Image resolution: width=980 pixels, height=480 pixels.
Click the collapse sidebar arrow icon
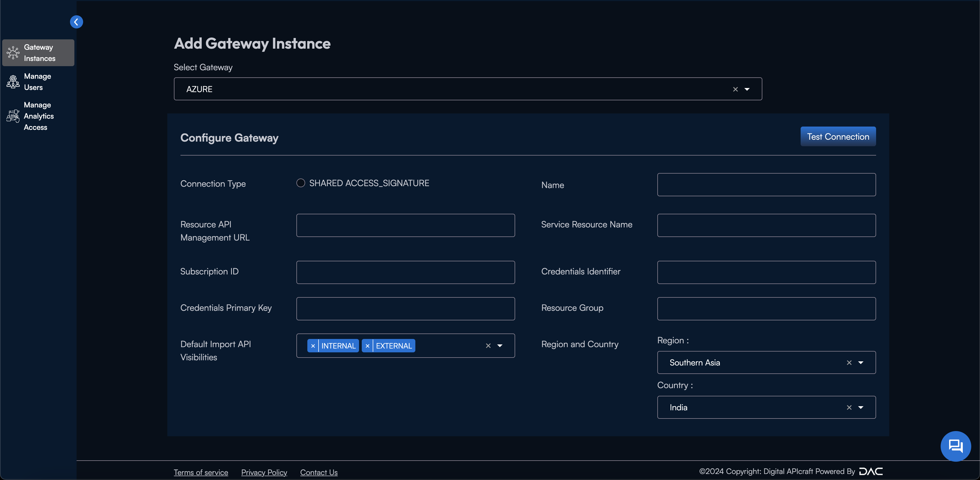(x=76, y=21)
